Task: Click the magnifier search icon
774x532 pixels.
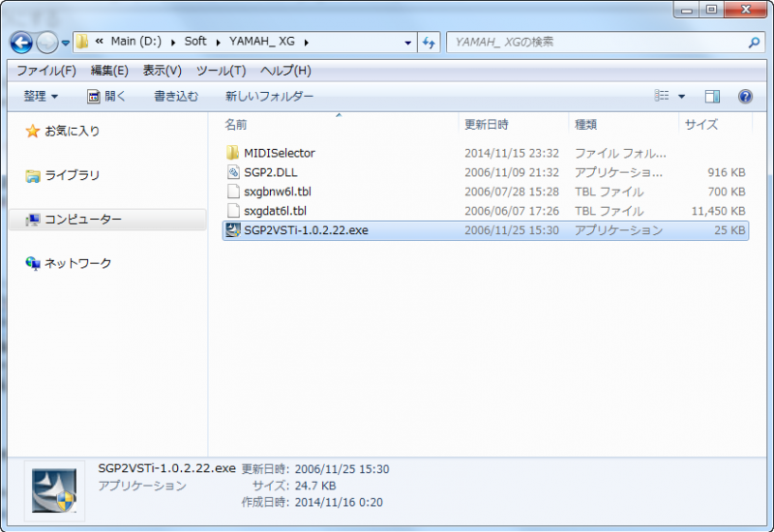Action: (x=754, y=43)
